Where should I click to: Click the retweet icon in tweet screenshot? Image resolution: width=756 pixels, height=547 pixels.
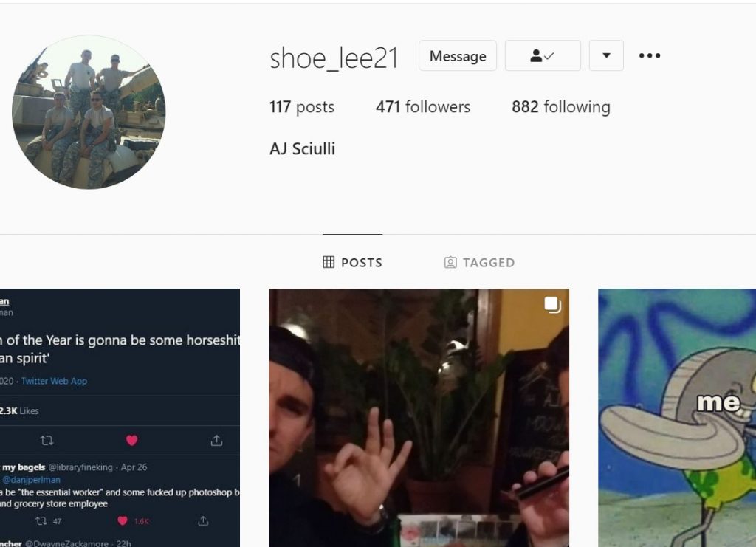pyautogui.click(x=47, y=441)
